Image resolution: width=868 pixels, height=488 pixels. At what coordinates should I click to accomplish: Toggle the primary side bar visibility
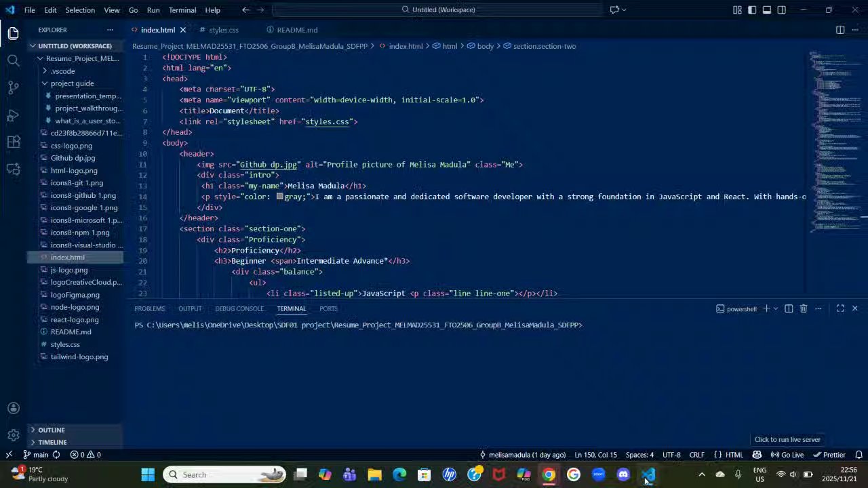752,9
